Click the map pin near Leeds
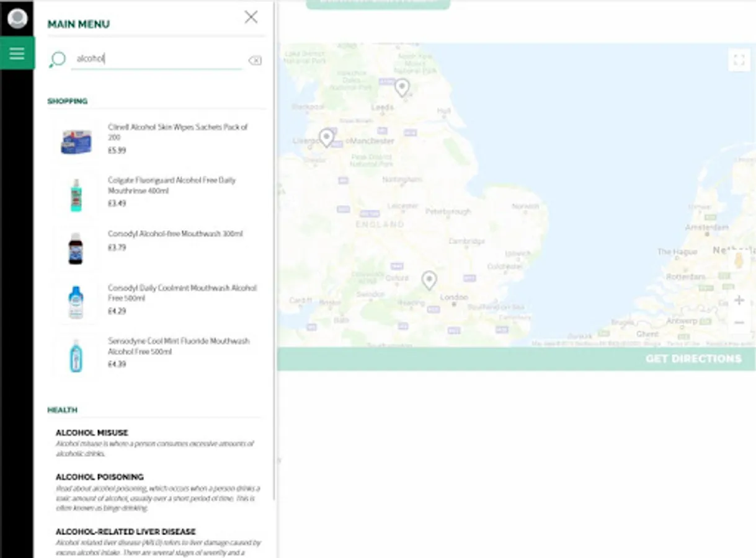This screenshot has width=756, height=558. [402, 87]
